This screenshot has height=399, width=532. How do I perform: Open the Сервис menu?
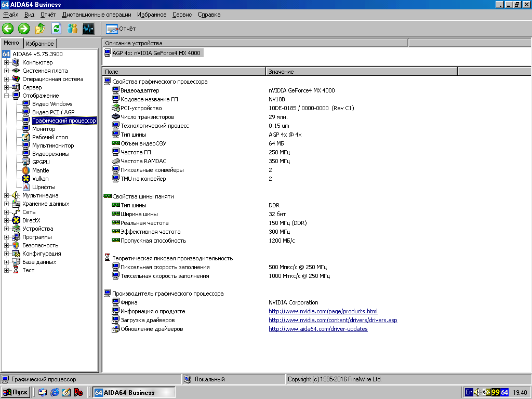pos(182,15)
